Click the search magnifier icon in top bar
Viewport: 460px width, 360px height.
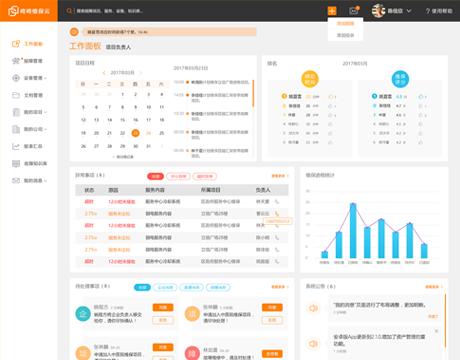coord(69,11)
